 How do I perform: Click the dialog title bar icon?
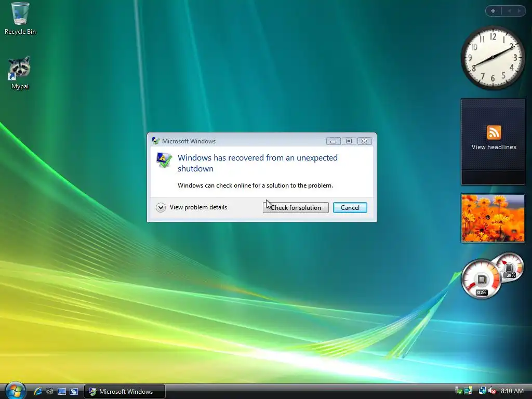[x=156, y=141]
